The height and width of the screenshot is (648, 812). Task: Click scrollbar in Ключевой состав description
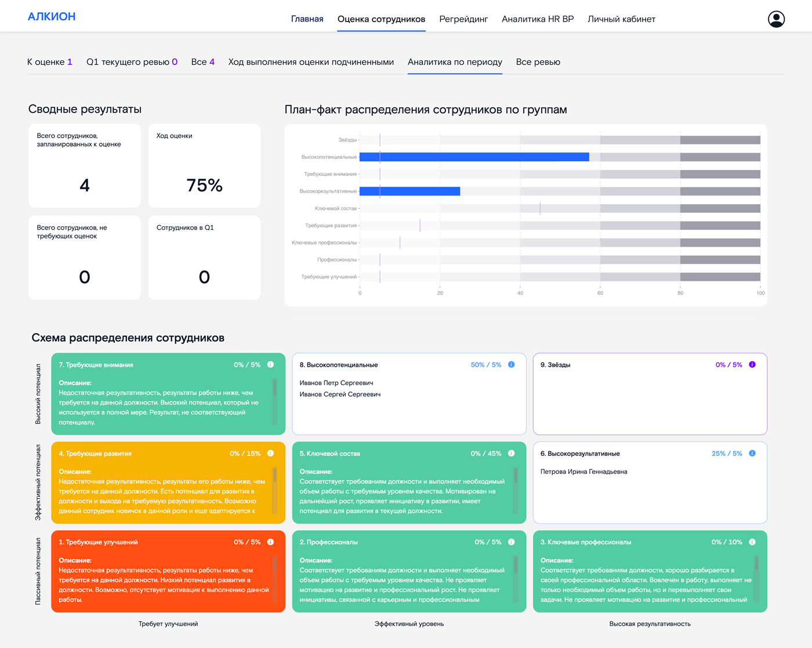[x=515, y=491]
